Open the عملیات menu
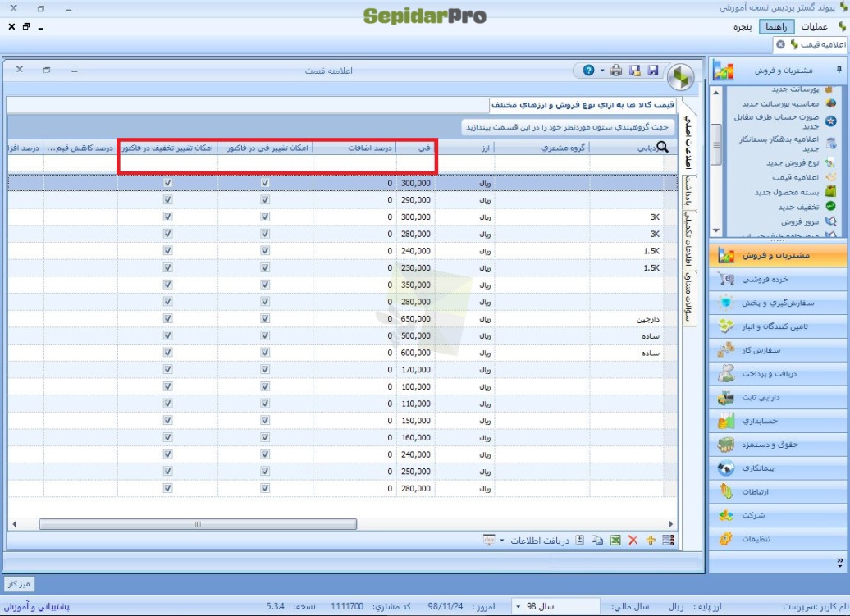 coord(814,26)
